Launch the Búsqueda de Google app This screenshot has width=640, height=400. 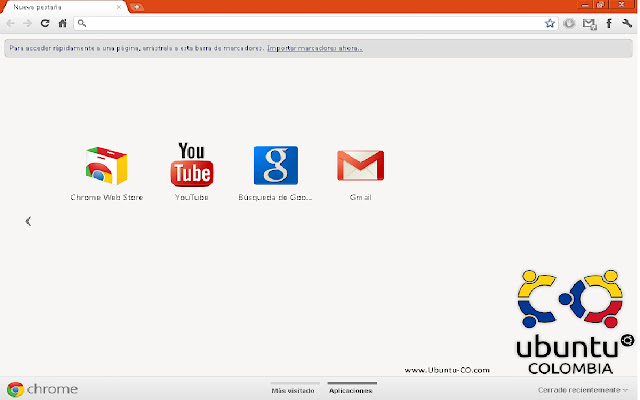coord(276,173)
